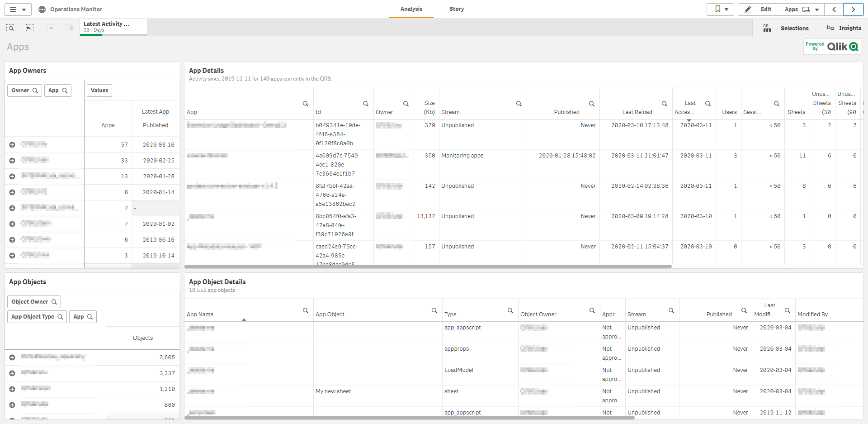Switch to the Story tab
Image resolution: width=868 pixels, height=424 pixels.
[456, 9]
